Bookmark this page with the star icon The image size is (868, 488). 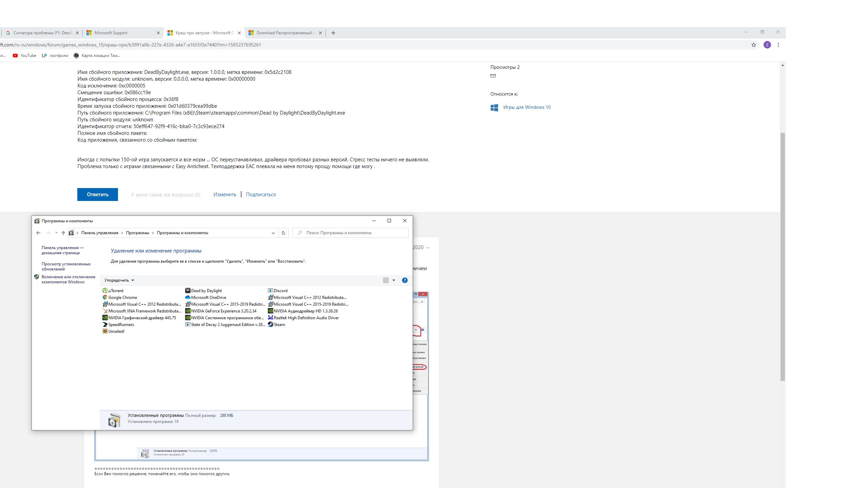pyautogui.click(x=753, y=45)
